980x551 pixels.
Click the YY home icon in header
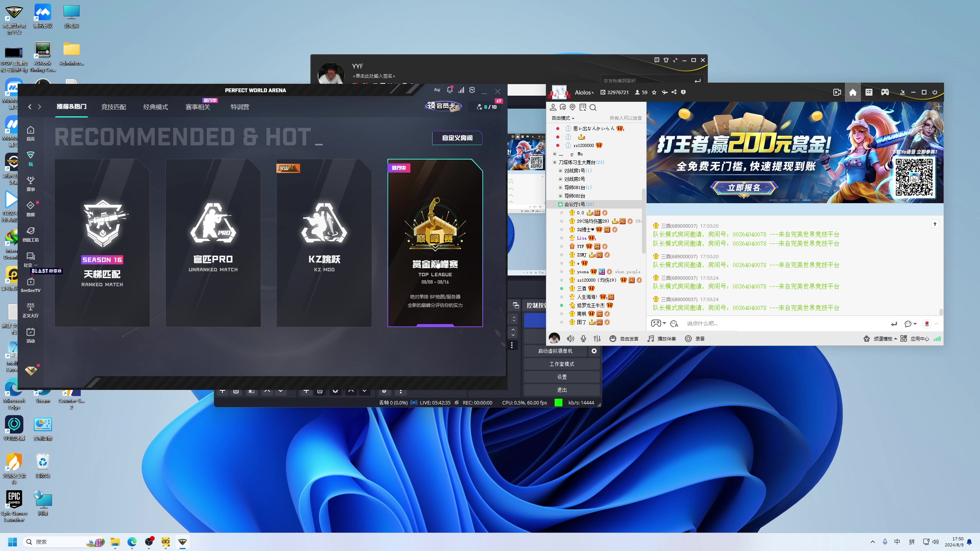point(853,92)
